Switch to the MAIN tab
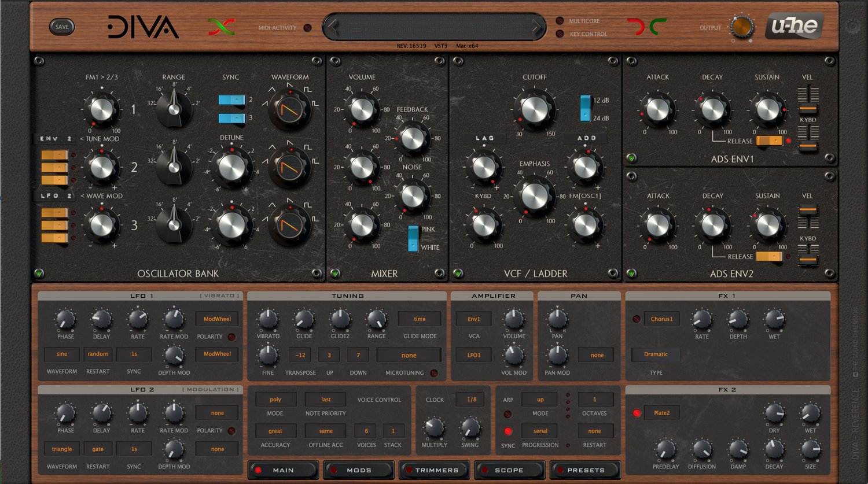The width and height of the screenshot is (868, 484). tap(283, 470)
